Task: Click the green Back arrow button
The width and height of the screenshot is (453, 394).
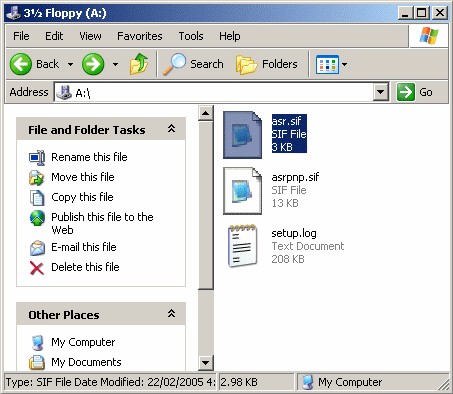Action: click(x=21, y=64)
